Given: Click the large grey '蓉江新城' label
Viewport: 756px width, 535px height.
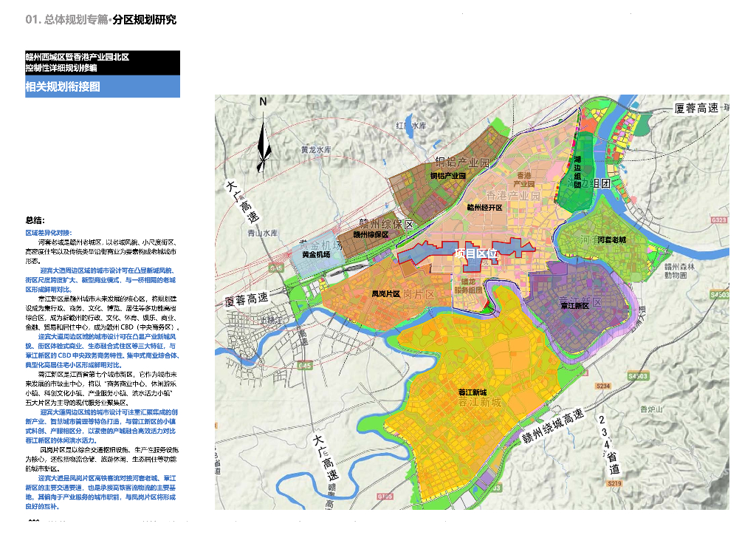Looking at the screenshot, I should click(x=480, y=402).
